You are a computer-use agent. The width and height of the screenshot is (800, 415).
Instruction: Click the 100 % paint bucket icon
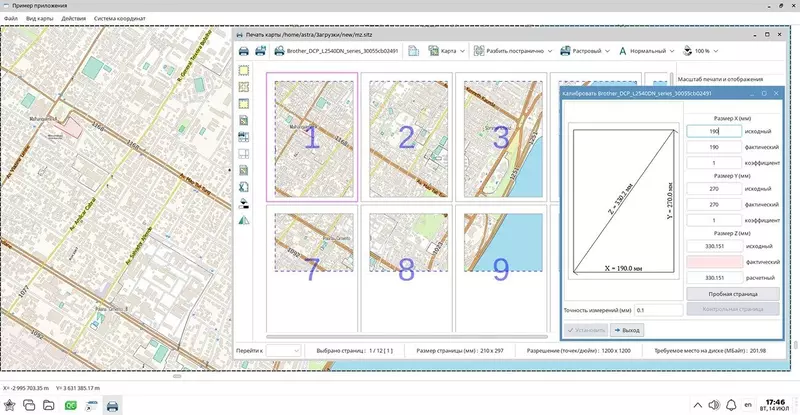(688, 51)
